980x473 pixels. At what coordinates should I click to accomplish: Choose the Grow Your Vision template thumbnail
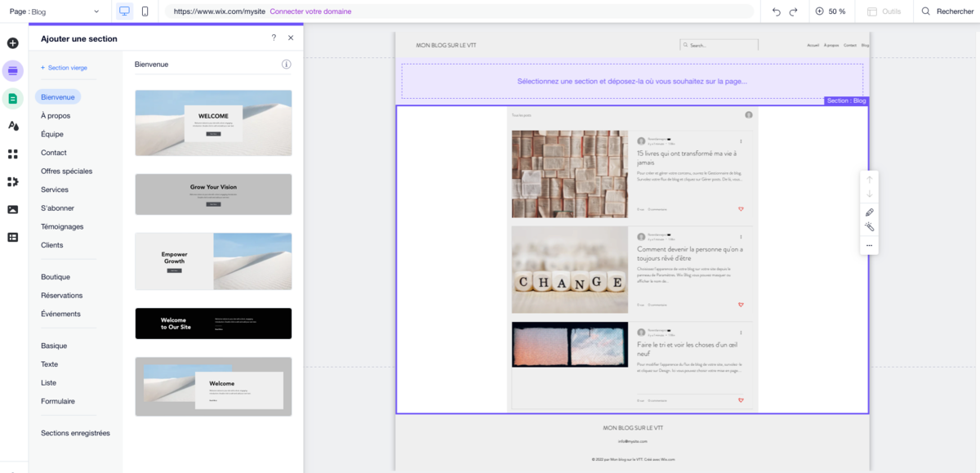pyautogui.click(x=213, y=194)
